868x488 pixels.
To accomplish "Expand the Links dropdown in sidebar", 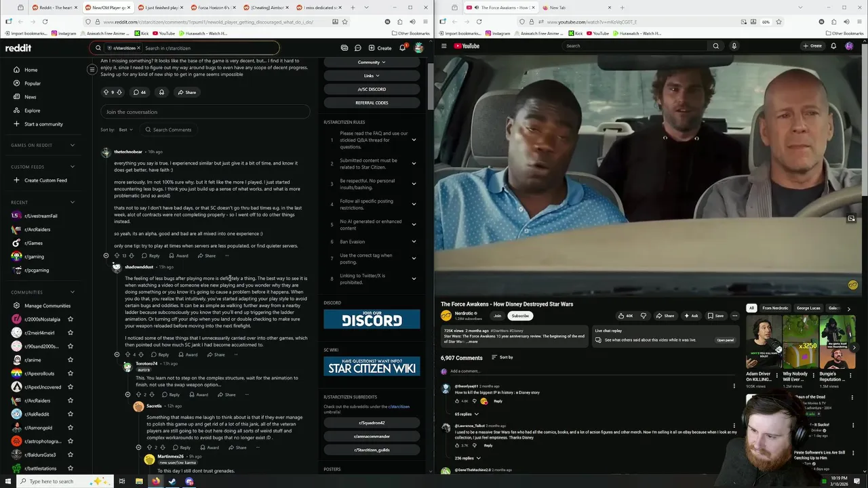I will [372, 76].
